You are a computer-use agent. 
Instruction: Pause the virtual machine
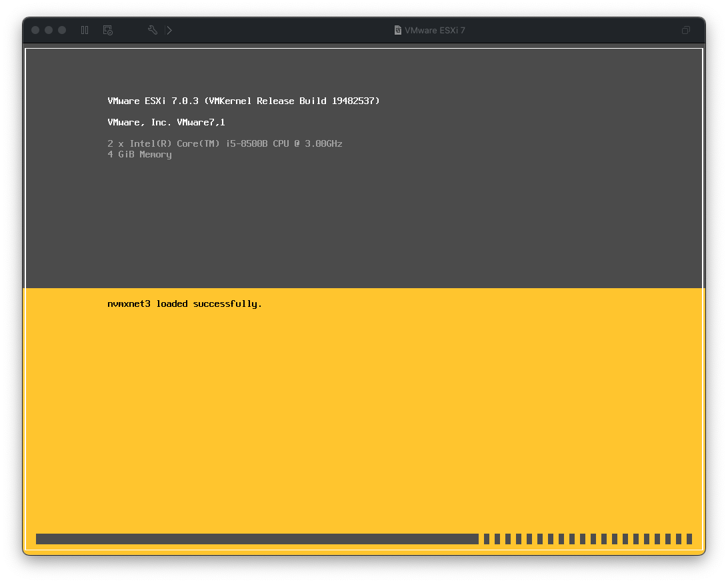coord(85,30)
